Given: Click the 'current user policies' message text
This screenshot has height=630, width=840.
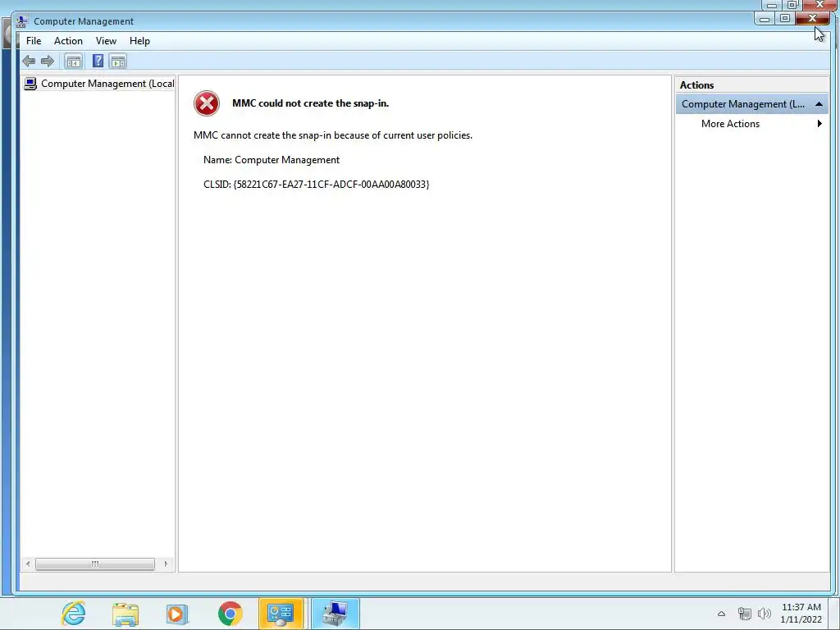Looking at the screenshot, I should (x=333, y=135).
